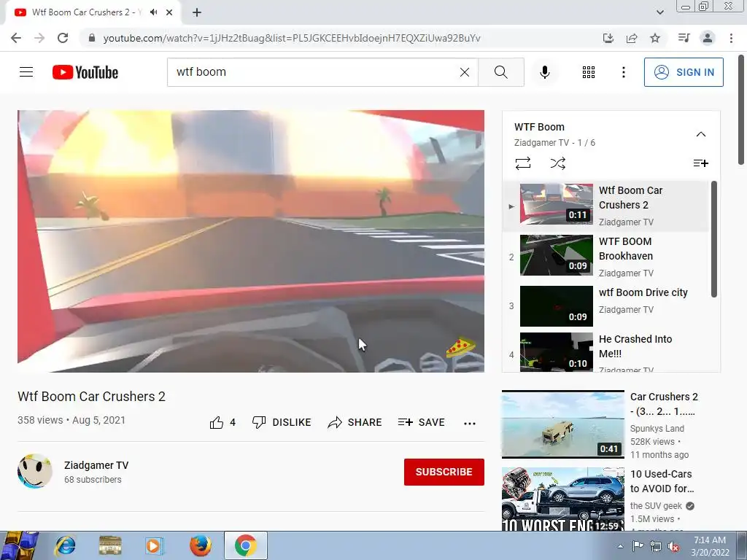Share the video
Screen dimensions: 747x560
[x=355, y=422]
